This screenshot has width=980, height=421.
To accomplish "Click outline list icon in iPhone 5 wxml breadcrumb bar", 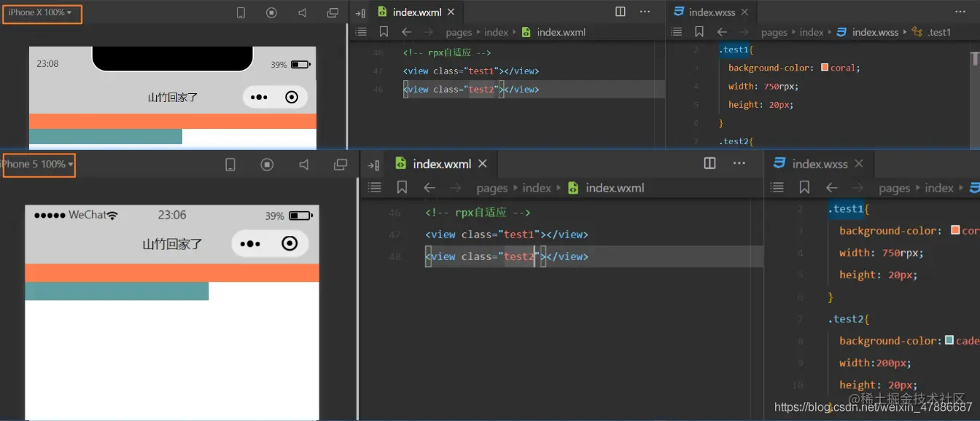I will coord(375,188).
